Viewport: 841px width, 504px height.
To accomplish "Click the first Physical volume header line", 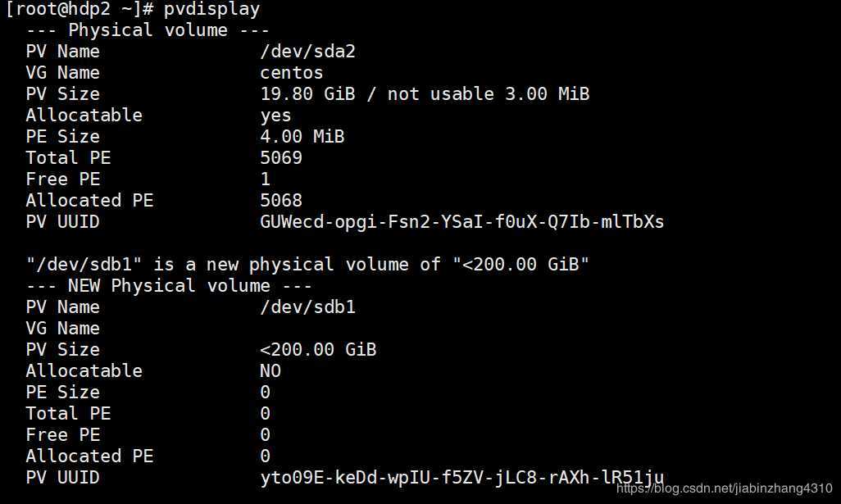I will tap(148, 30).
